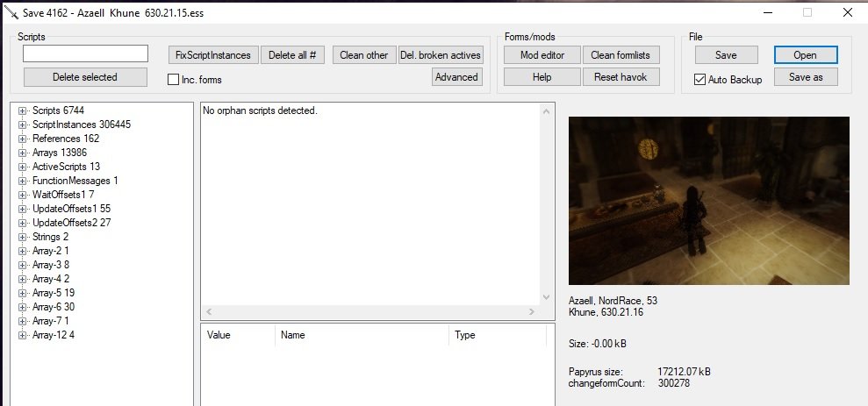Click the changeformCount value 300278

coord(674,383)
